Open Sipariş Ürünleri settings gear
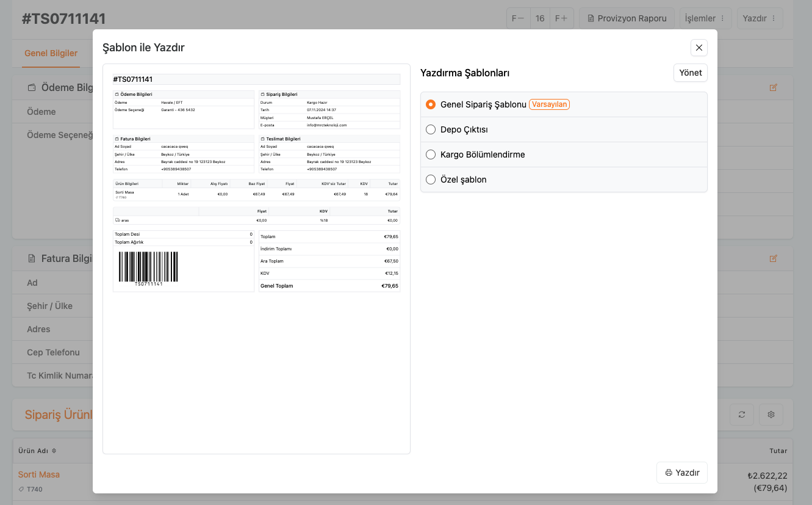 tap(771, 415)
